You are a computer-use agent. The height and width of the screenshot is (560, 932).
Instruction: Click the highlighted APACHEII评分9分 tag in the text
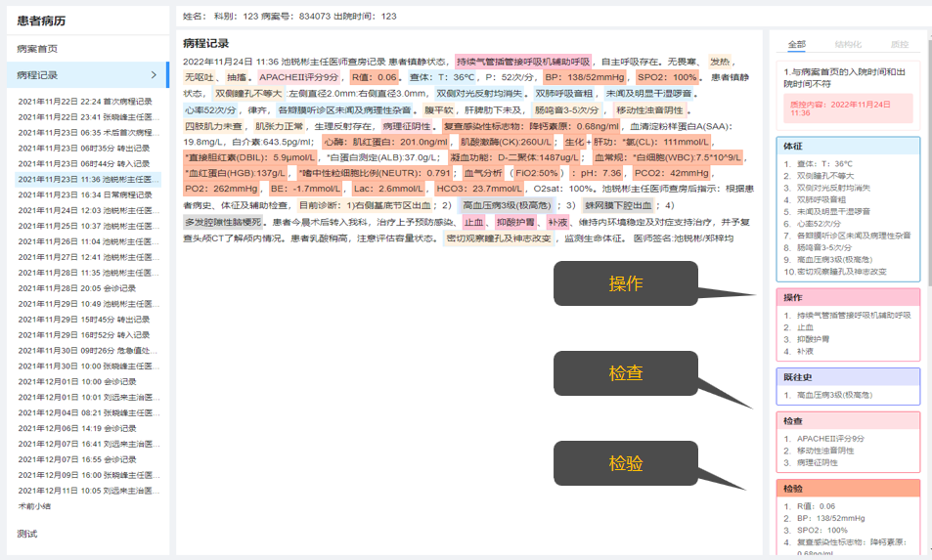[x=299, y=77]
